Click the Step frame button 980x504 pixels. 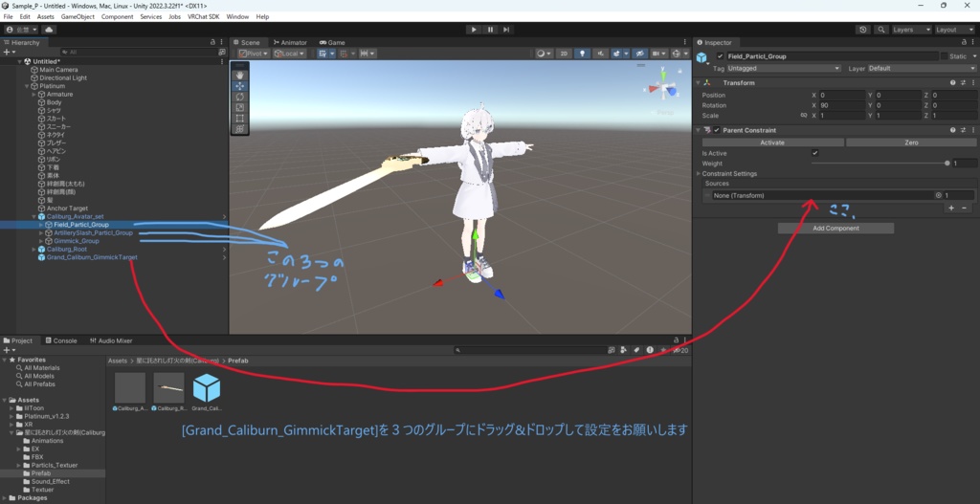[506, 30]
